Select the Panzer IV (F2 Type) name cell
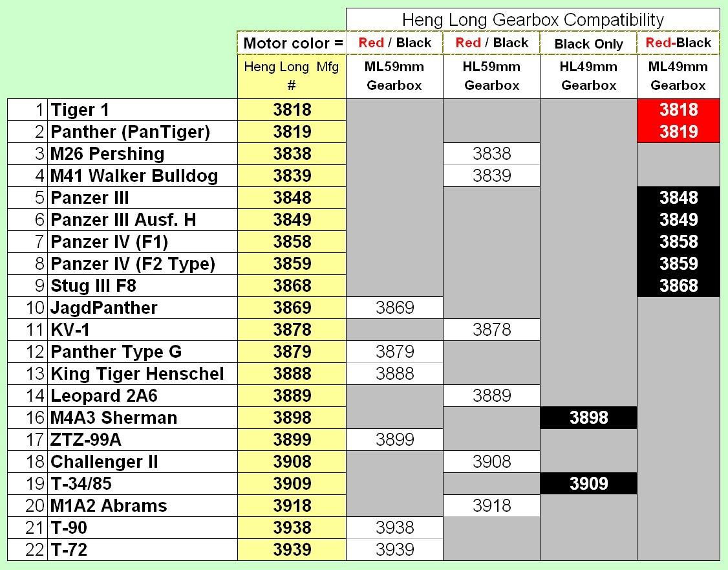Image resolution: width=728 pixels, height=570 pixels. coord(142,263)
